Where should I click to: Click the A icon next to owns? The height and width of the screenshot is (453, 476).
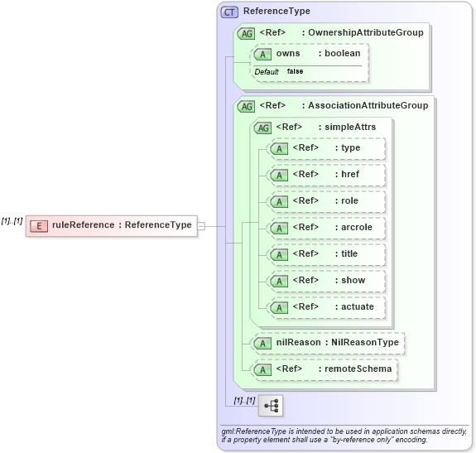click(263, 55)
